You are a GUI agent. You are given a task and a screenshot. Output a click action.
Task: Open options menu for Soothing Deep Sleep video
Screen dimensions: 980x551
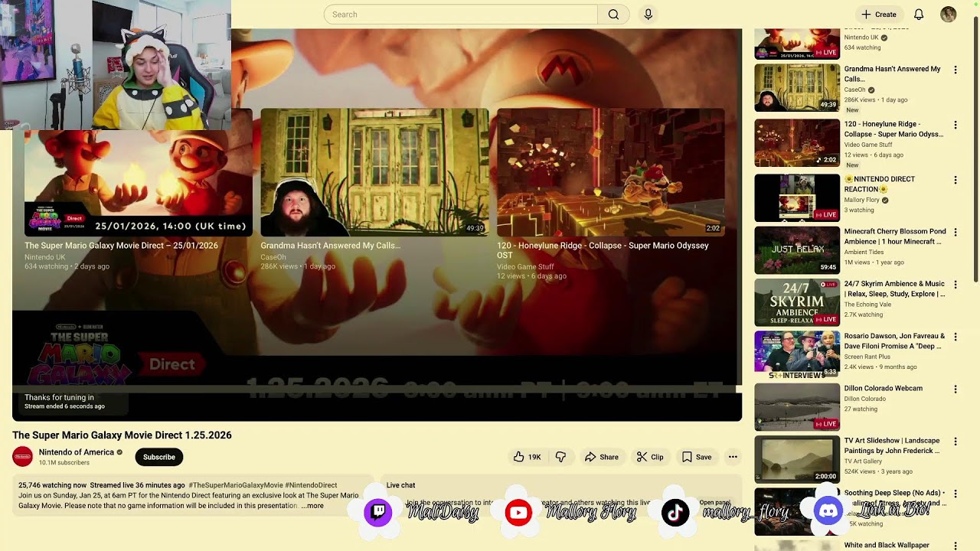(x=955, y=494)
